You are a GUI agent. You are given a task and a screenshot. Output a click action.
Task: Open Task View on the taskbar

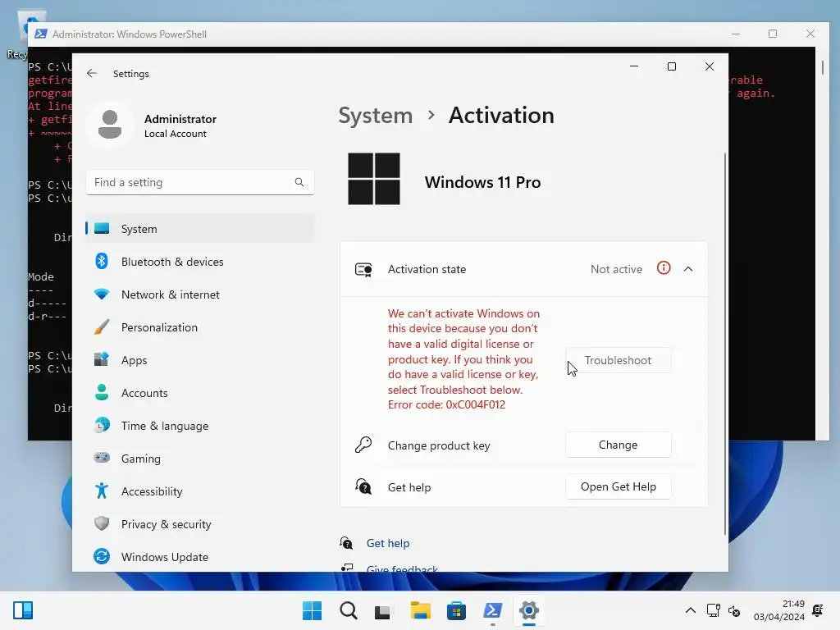384,610
